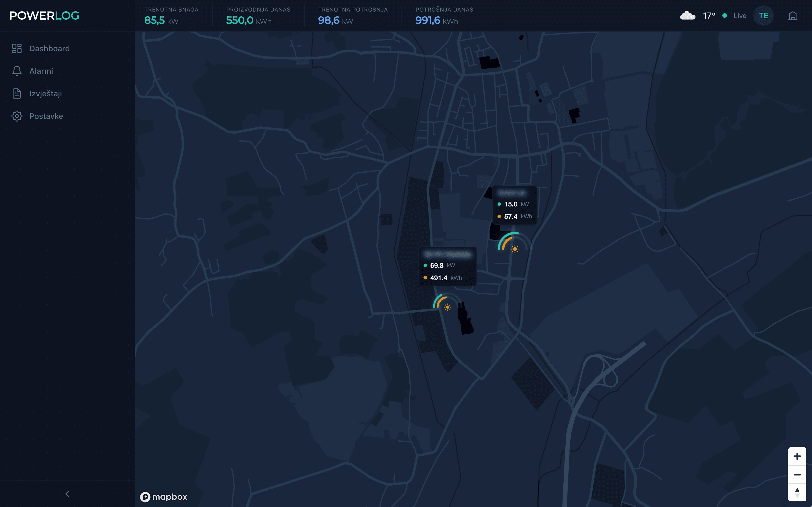Zoom out of the map

pos(797,475)
